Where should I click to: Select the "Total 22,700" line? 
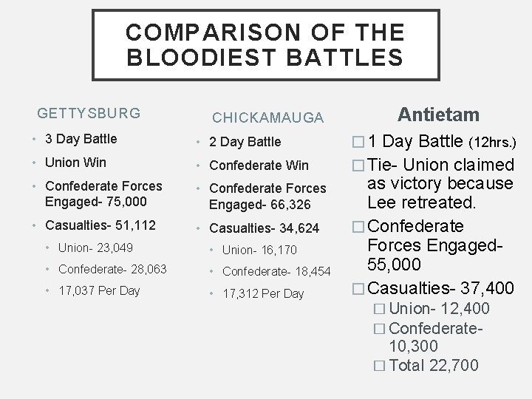pos(433,364)
